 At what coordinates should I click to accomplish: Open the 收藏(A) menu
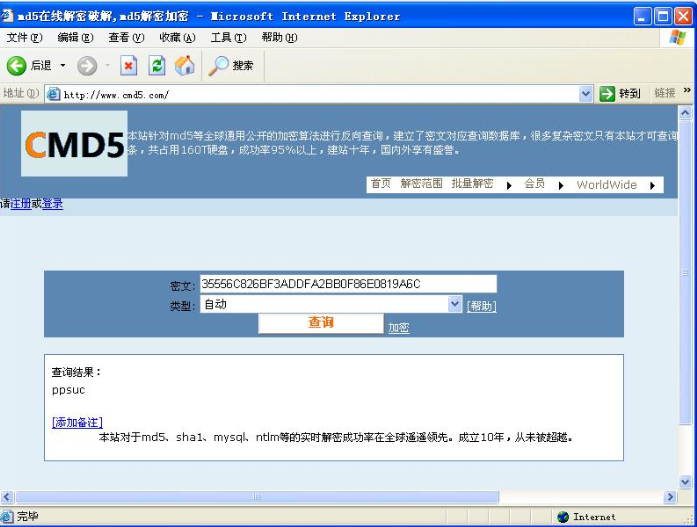[x=177, y=38]
